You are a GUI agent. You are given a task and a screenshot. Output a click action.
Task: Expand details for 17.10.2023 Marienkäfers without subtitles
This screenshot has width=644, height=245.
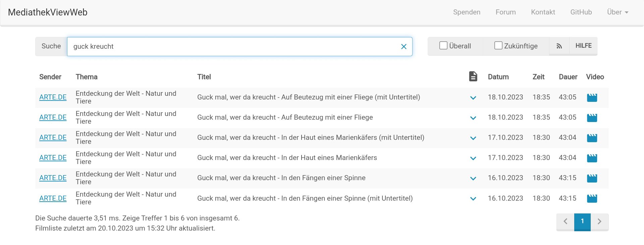click(473, 158)
